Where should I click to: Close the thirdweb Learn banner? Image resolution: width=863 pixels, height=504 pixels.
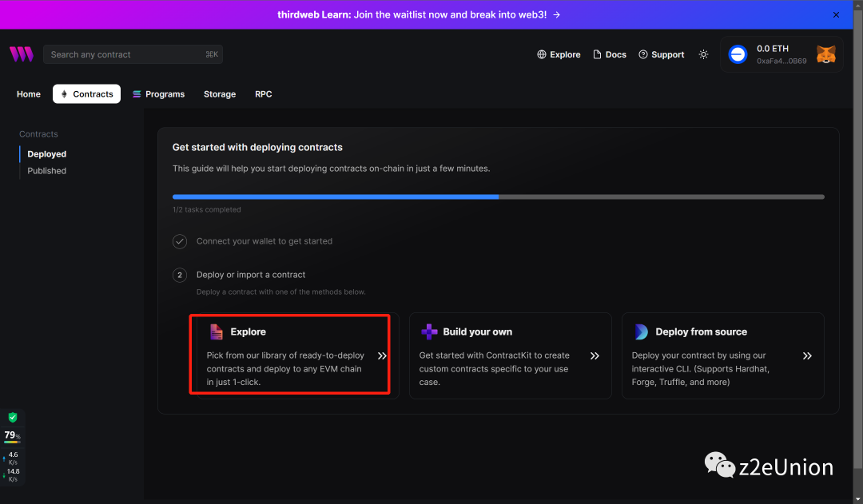coord(837,14)
